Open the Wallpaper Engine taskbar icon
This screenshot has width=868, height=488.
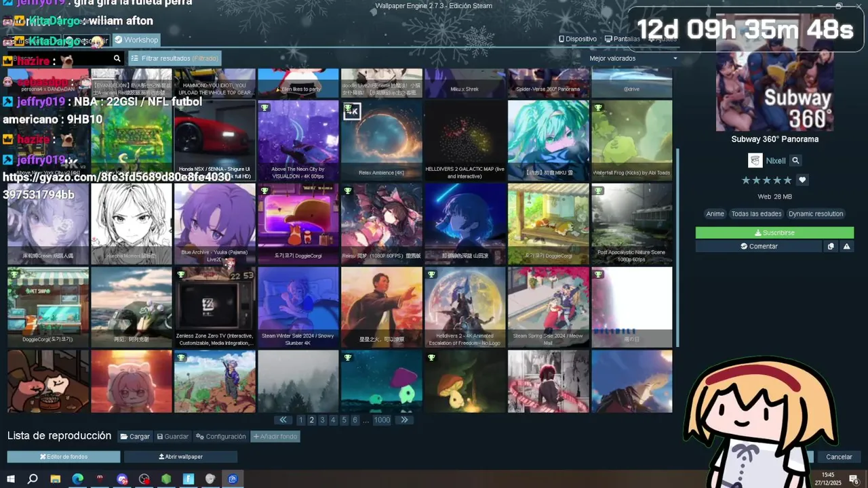(x=233, y=479)
